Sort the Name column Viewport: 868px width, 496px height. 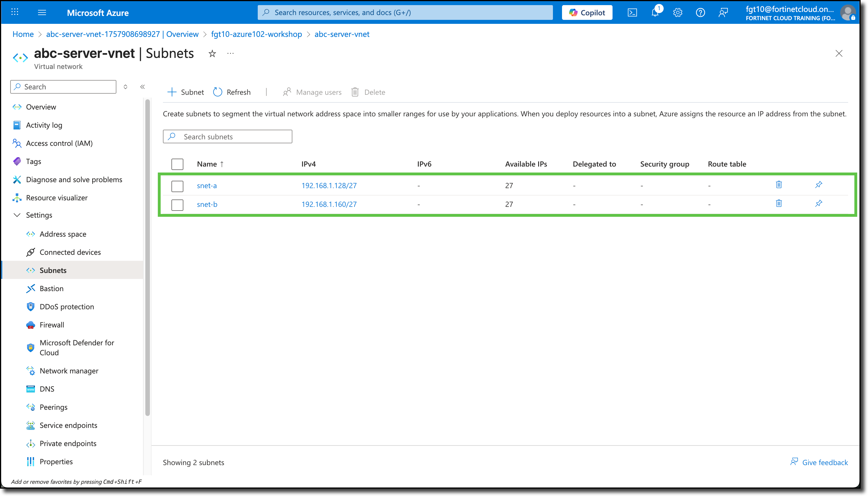(210, 164)
